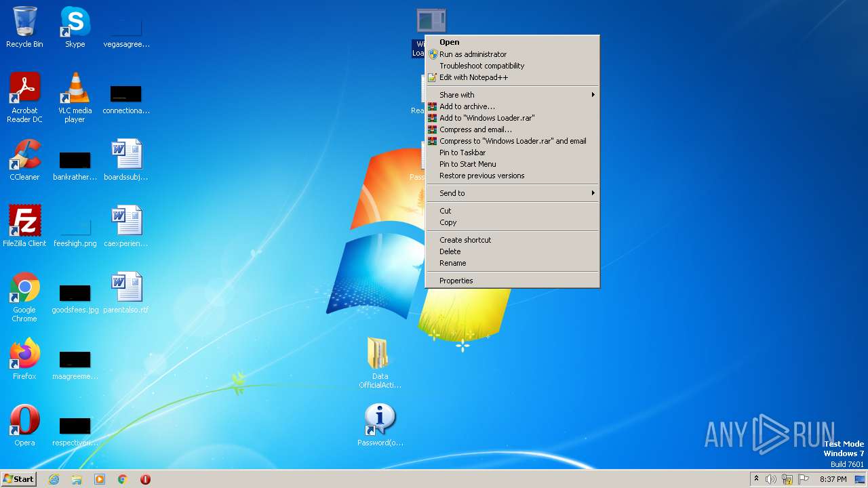Select the VLC media player shortcut
The image size is (868, 488).
[75, 98]
